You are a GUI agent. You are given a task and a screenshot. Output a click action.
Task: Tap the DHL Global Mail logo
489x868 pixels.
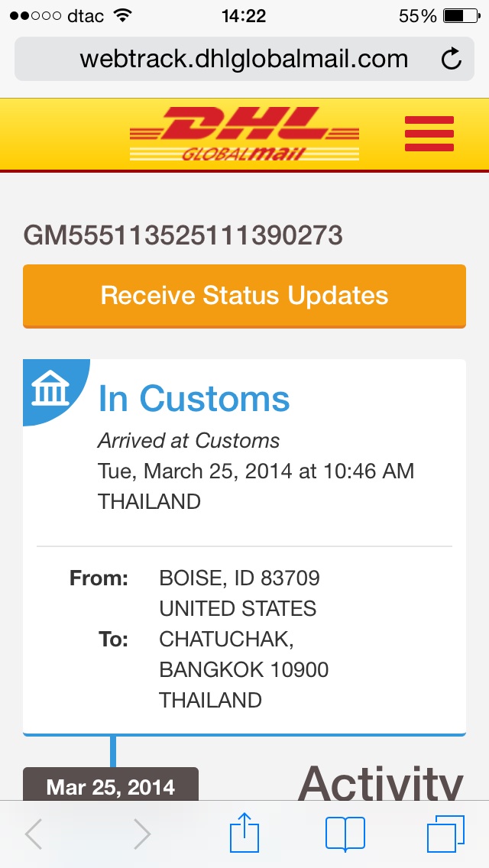(x=244, y=134)
